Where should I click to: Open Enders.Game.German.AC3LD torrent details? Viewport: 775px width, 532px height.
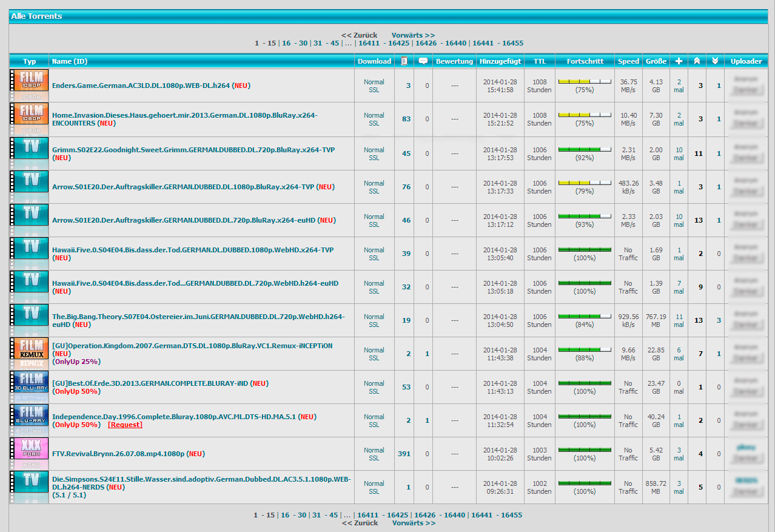click(x=141, y=86)
